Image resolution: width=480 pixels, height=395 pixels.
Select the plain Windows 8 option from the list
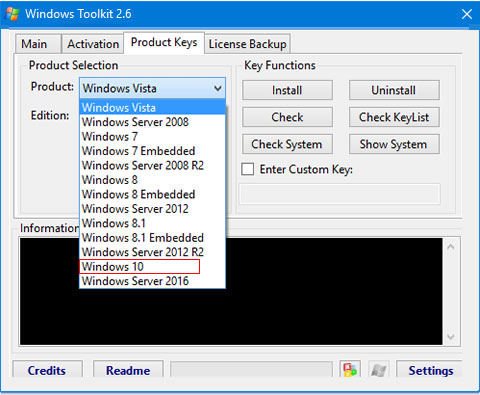pyautogui.click(x=153, y=180)
